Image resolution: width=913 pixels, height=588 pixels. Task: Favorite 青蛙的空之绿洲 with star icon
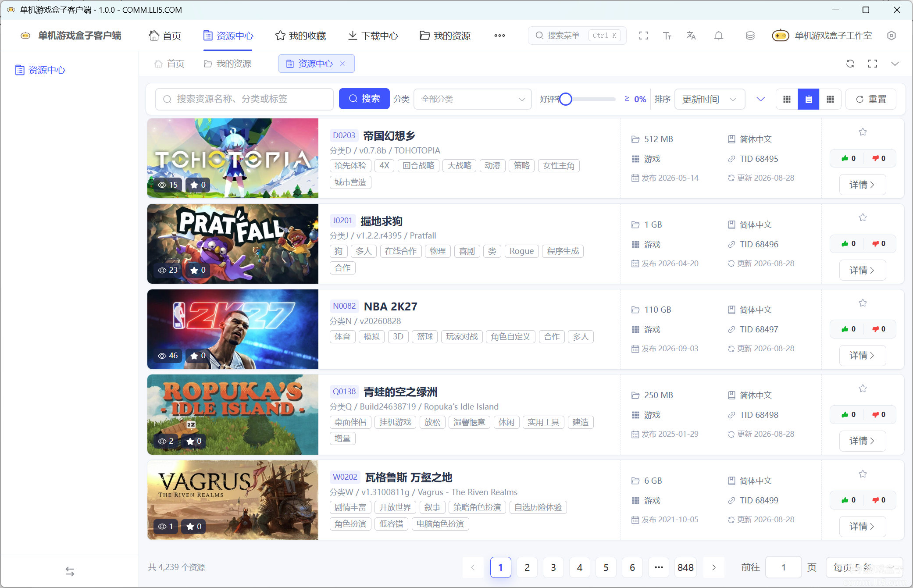tap(863, 388)
